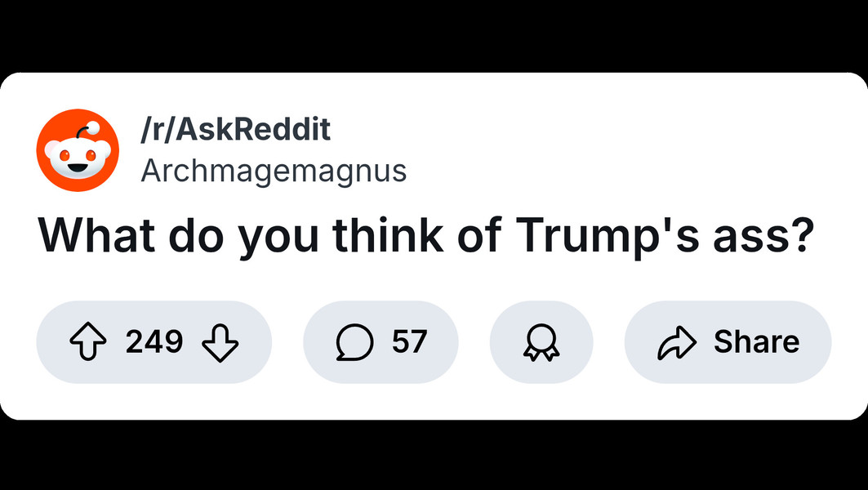Screen dimensions: 868x490
Task: Click the Share arrow icon
Action: [x=677, y=343]
